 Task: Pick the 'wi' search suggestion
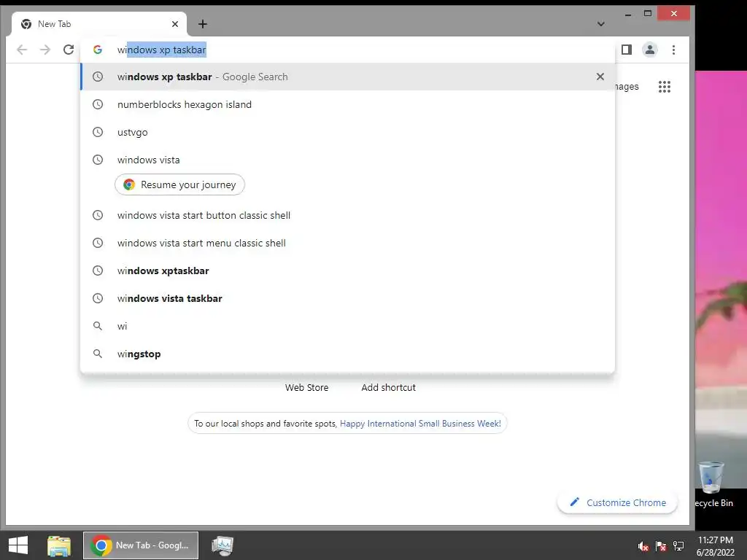coord(348,326)
